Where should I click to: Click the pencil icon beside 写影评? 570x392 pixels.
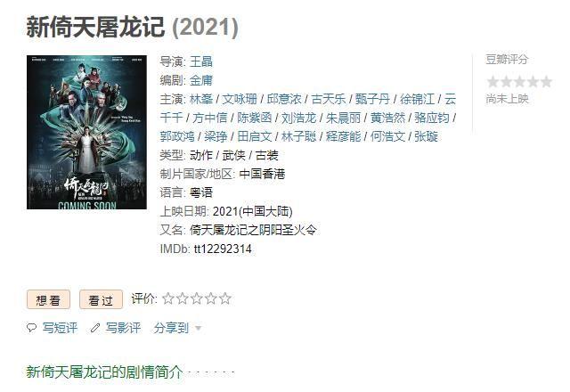coord(95,328)
